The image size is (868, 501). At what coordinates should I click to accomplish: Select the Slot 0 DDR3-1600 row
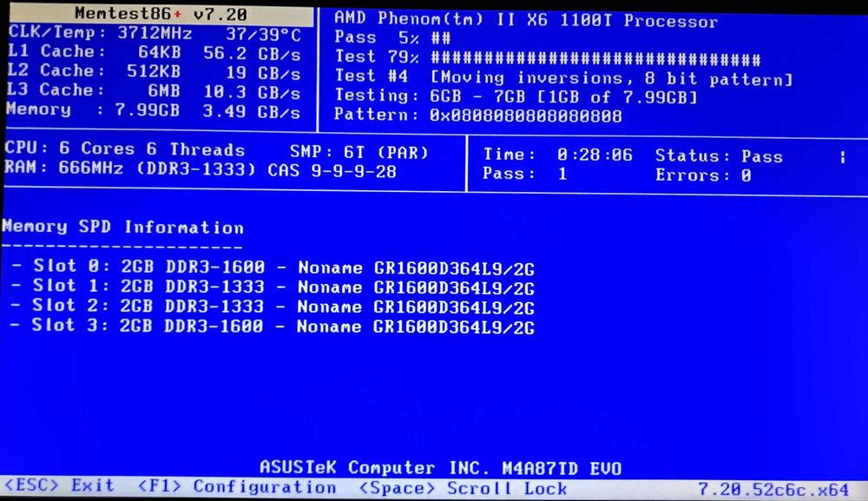[x=273, y=267]
